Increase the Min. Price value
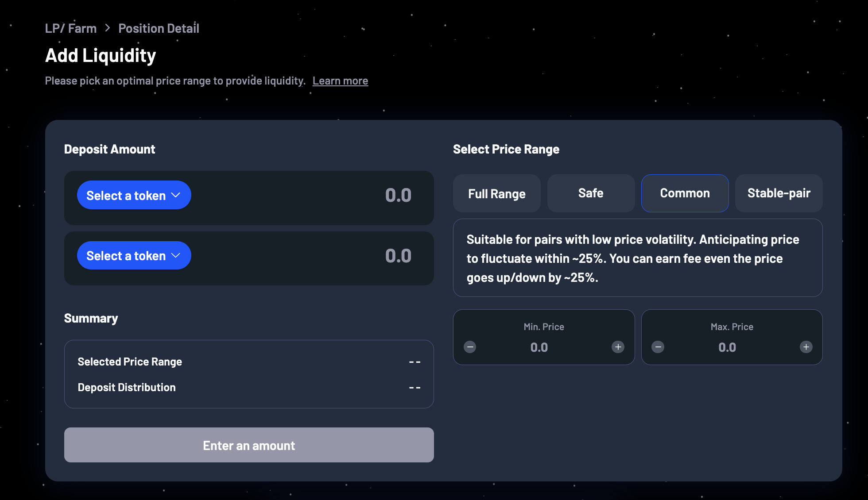 (618, 347)
